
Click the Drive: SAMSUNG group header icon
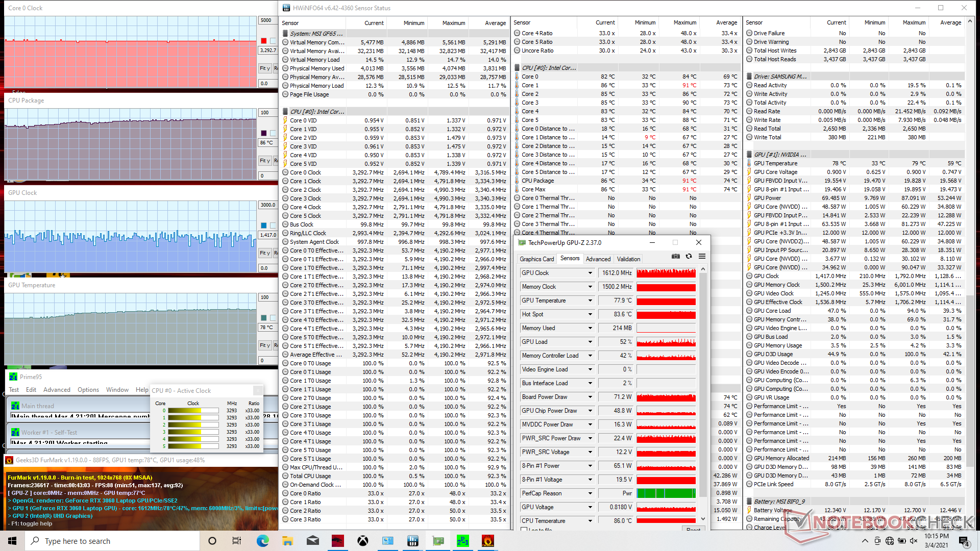[x=749, y=77]
